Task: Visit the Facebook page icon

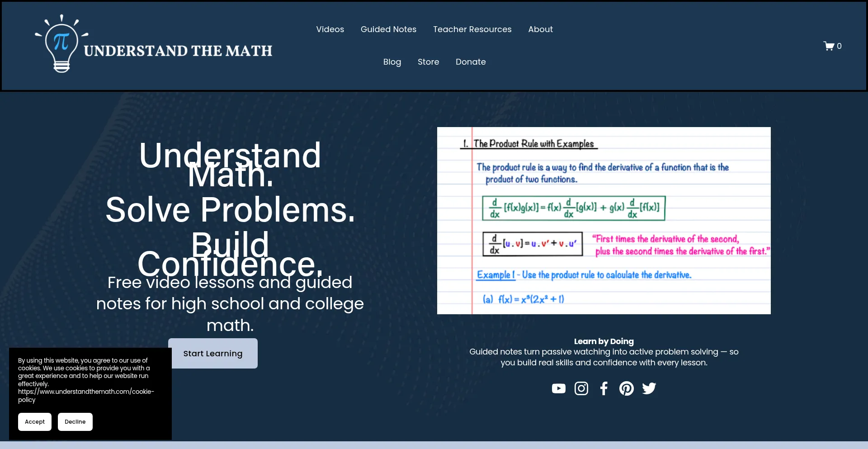Action: point(604,388)
